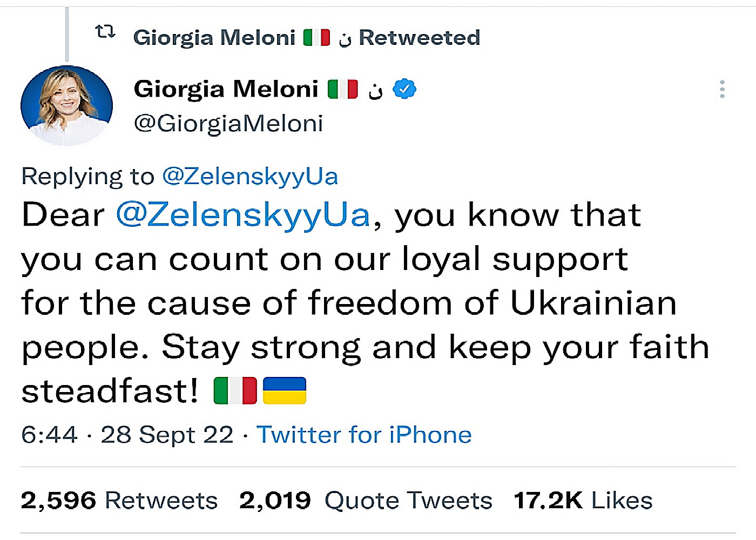Click the Ukrainian flag emoji in tweet text
Viewport: 756px width, 540px height.
[x=285, y=390]
